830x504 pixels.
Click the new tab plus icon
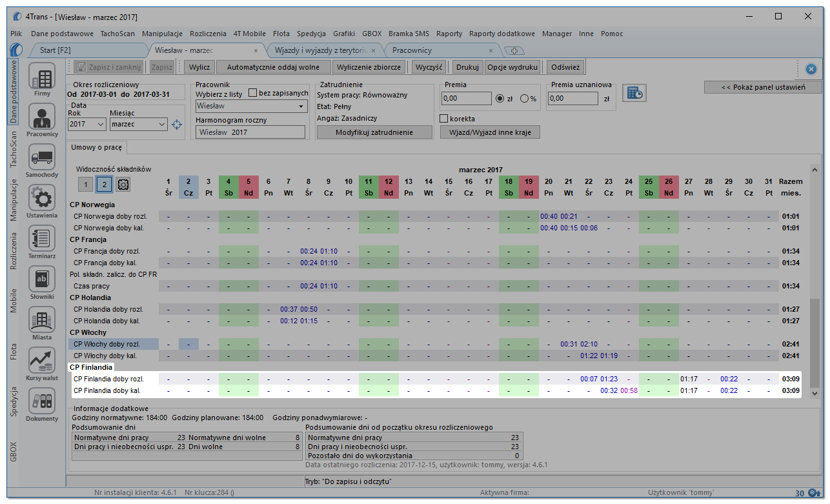[514, 50]
